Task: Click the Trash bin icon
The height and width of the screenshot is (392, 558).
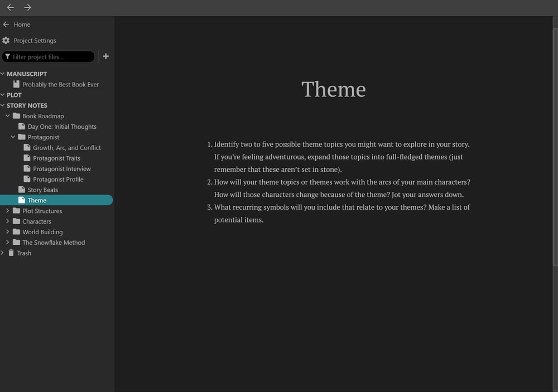Action: pos(11,253)
